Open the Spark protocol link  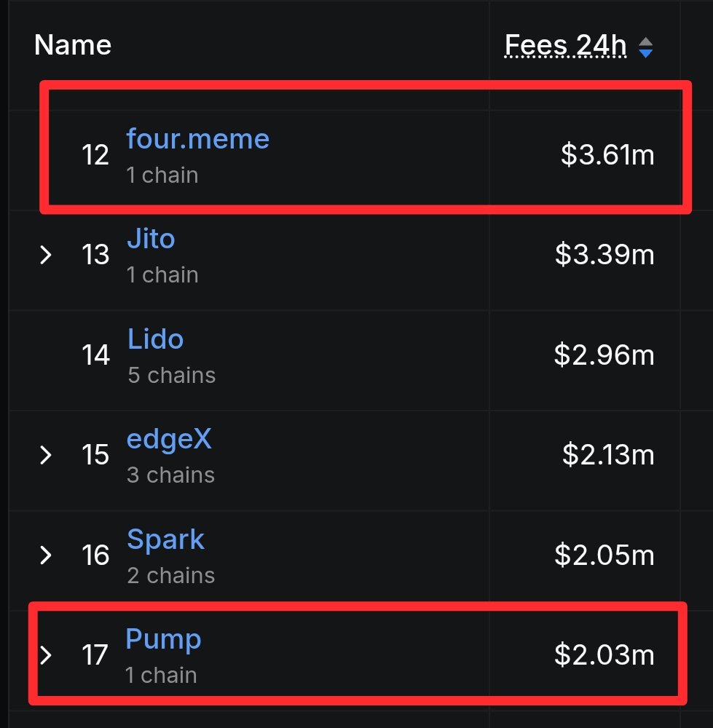165,539
